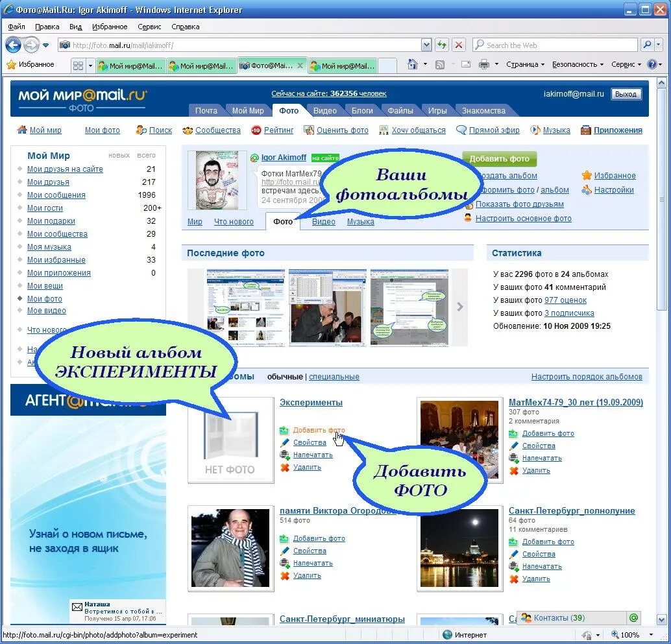Click the Музыка speaker icon in navigation
Screen dimensions: 671x644
(535, 130)
